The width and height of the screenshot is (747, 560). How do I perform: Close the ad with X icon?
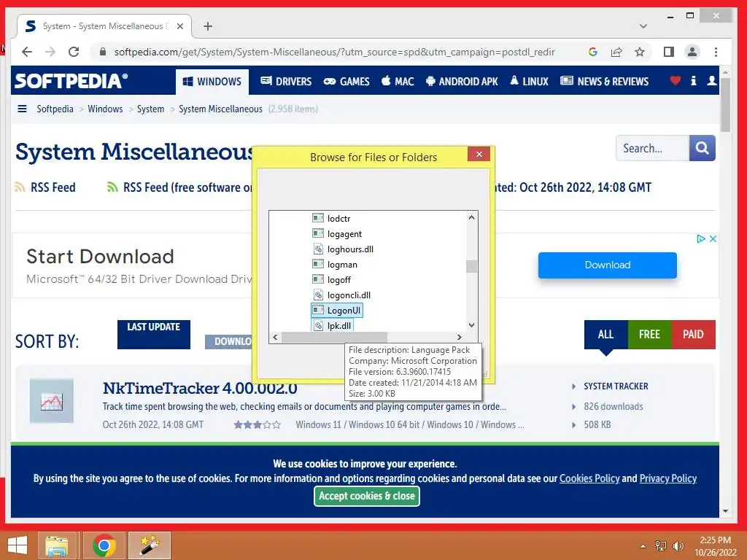(x=713, y=238)
